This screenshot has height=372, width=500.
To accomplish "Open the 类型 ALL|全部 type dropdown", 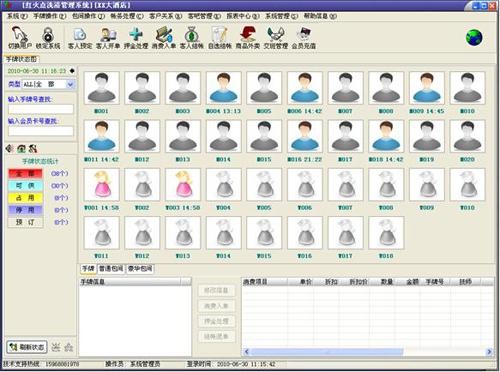I will [x=70, y=84].
